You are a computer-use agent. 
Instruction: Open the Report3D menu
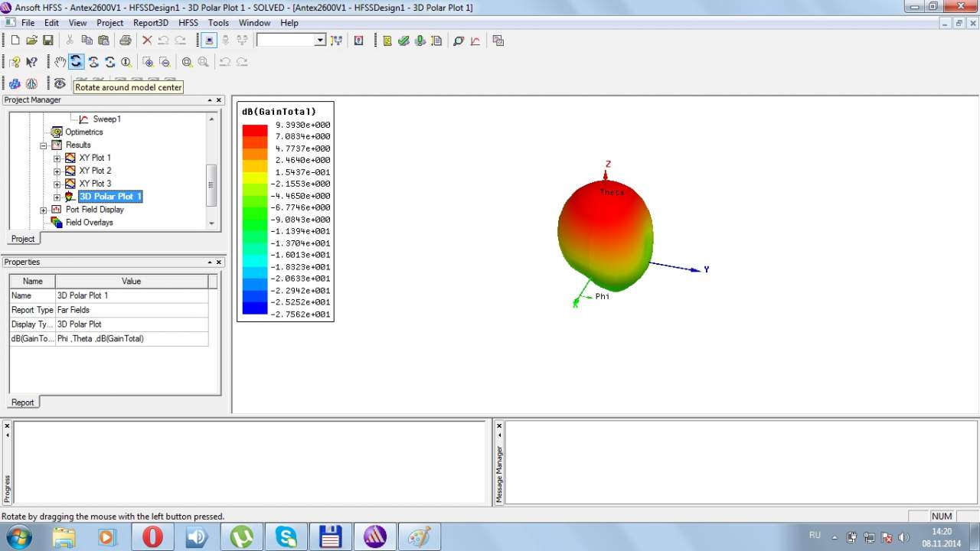click(x=151, y=23)
